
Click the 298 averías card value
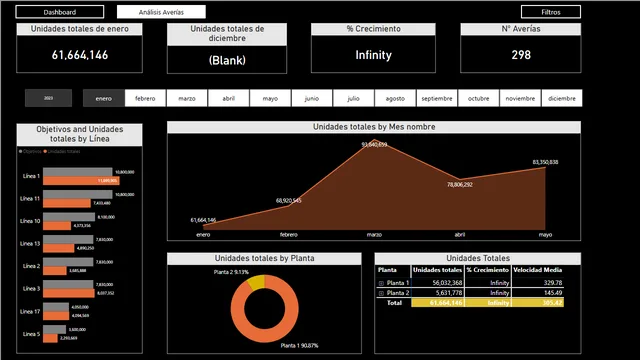[x=521, y=55]
